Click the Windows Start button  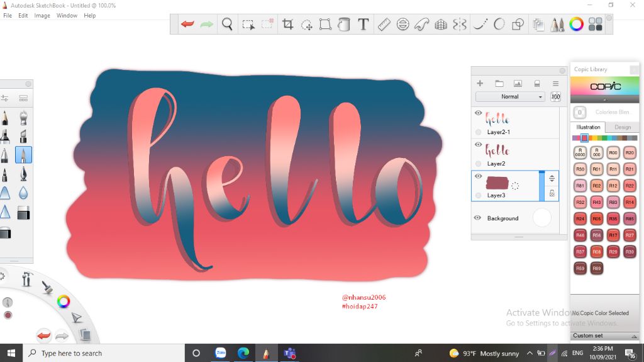(11, 353)
